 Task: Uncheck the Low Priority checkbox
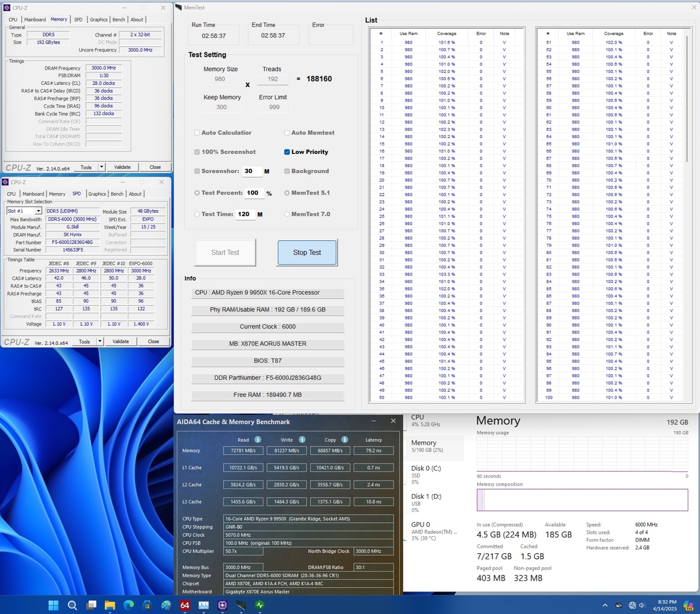pyautogui.click(x=287, y=152)
